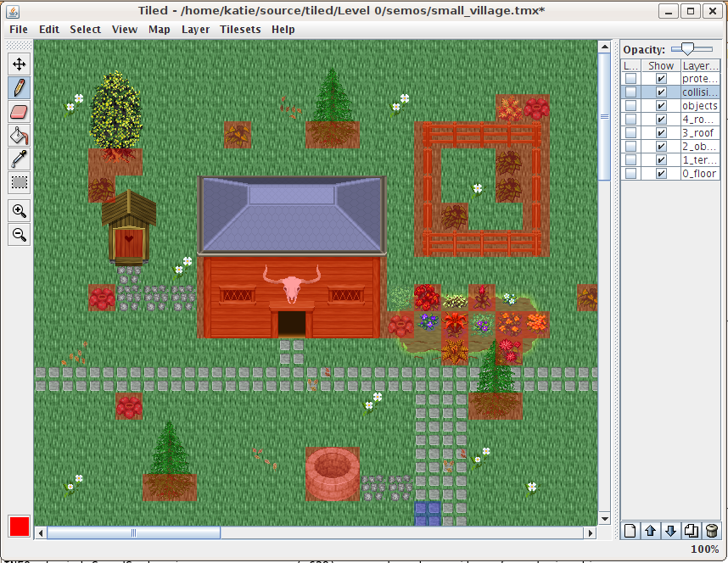Add a new layer with page icon

(x=630, y=531)
